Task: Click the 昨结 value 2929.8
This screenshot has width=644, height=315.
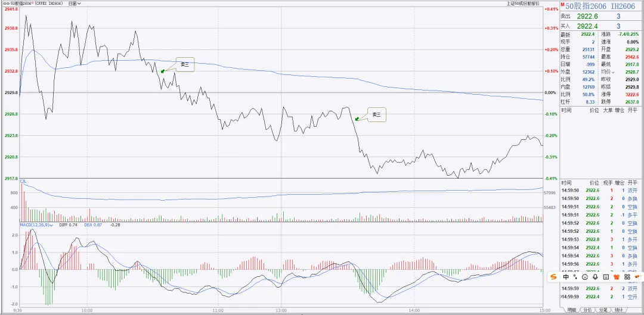Action: (x=631, y=87)
